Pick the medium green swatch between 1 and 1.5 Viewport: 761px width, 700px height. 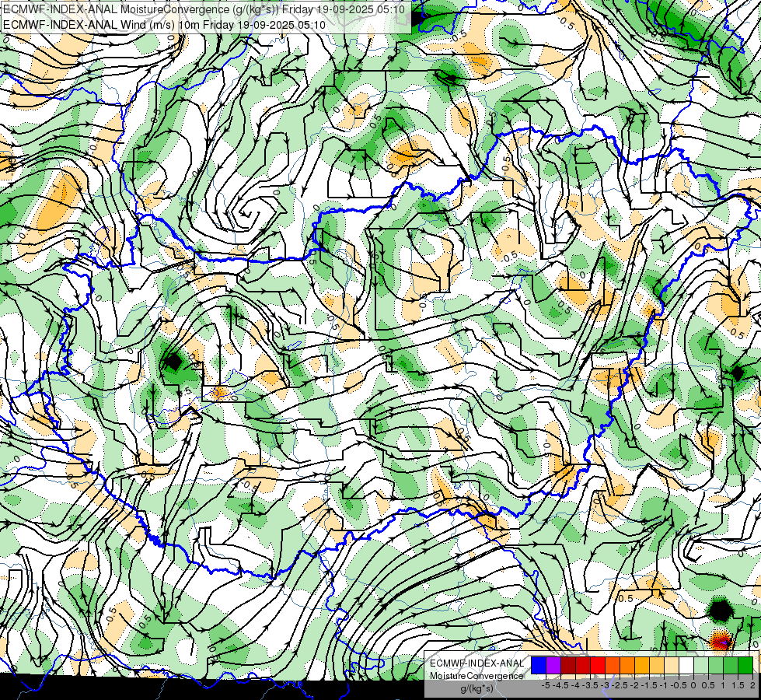point(731,665)
